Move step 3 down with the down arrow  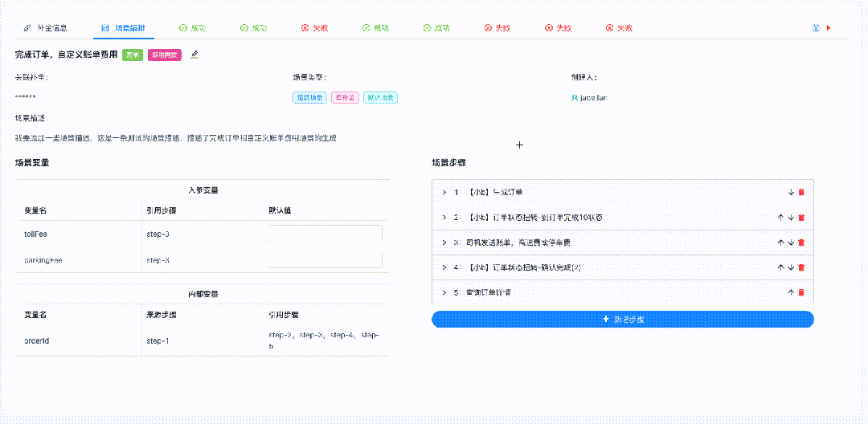pos(791,243)
